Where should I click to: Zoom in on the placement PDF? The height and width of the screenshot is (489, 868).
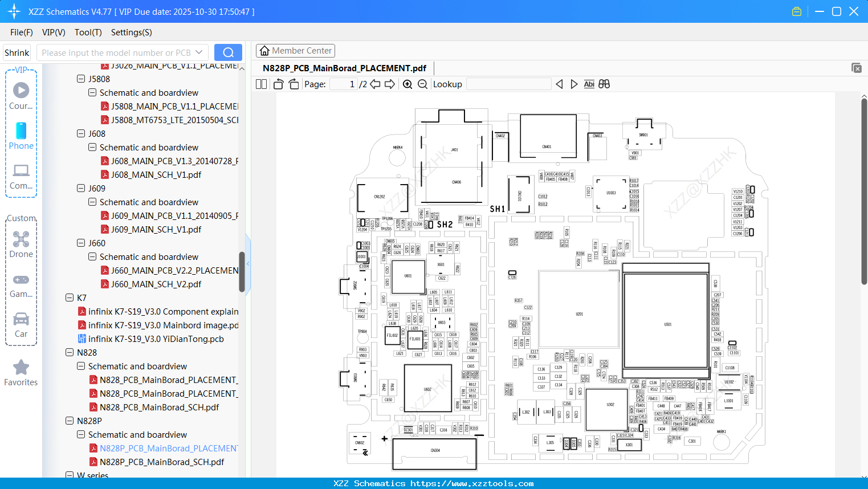click(408, 84)
